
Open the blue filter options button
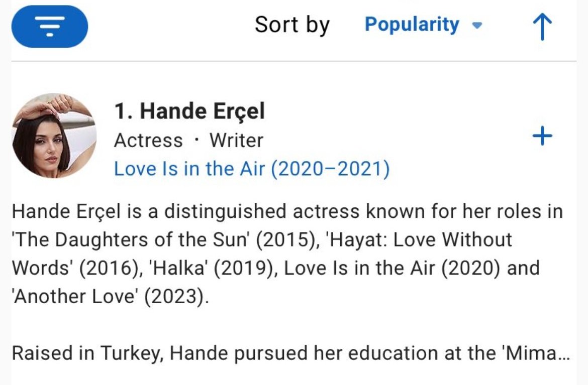coord(50,26)
